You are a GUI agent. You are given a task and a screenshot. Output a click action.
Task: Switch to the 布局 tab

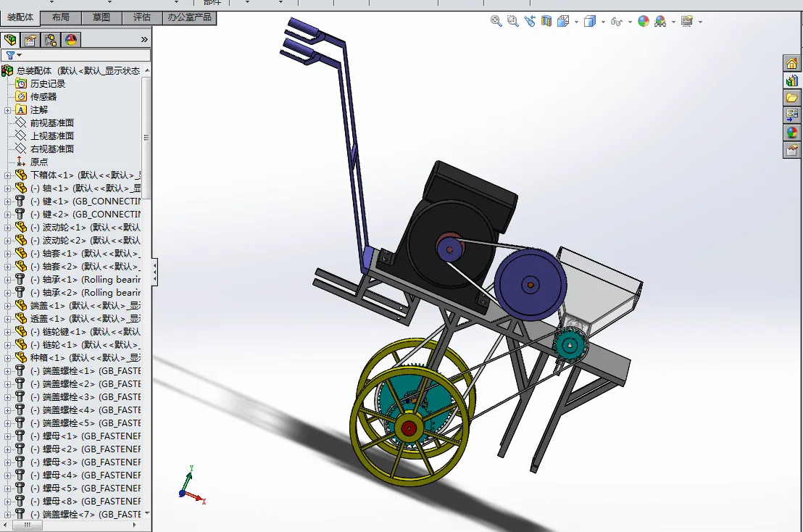pyautogui.click(x=60, y=17)
